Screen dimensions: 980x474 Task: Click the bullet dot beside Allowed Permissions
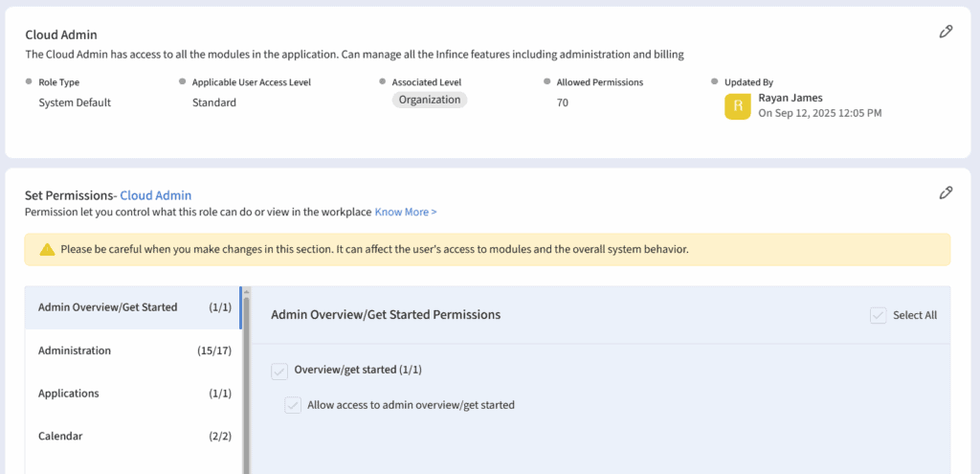[547, 82]
